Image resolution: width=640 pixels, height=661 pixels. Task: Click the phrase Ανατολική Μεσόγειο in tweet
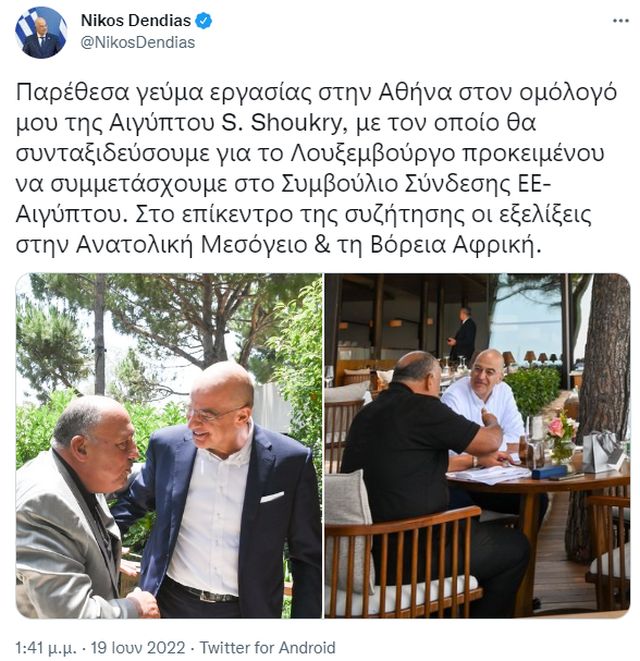coord(192,245)
